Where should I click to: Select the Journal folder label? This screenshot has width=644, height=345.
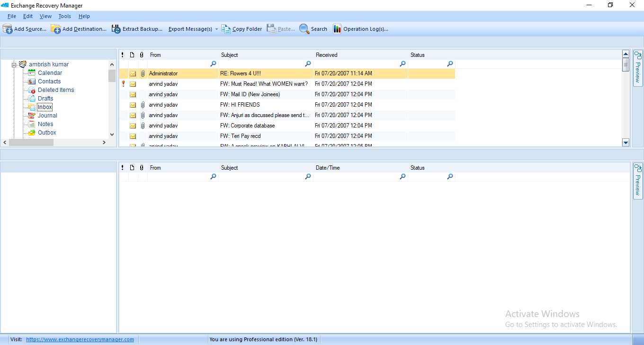(47, 116)
